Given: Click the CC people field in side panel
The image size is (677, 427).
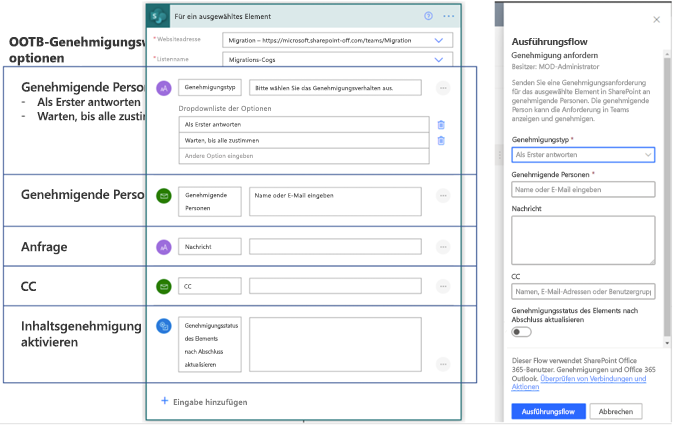Looking at the screenshot, I should 583,291.
